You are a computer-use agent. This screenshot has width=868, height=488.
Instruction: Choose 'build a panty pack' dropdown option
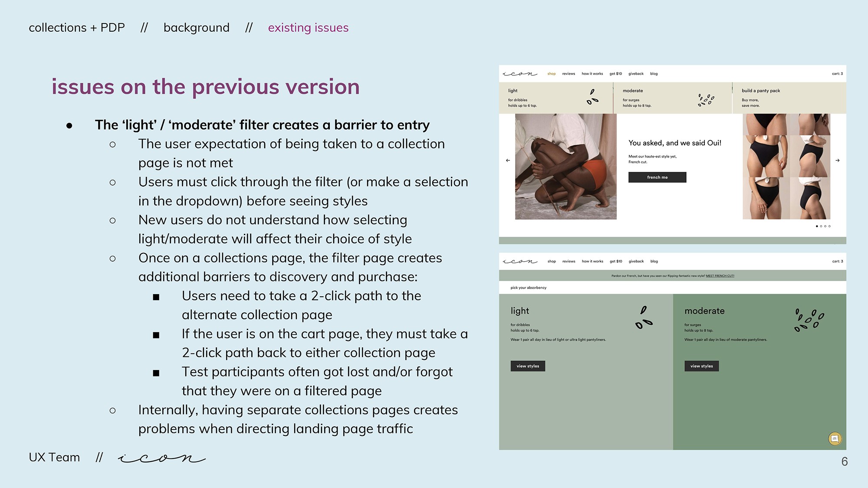[761, 91]
